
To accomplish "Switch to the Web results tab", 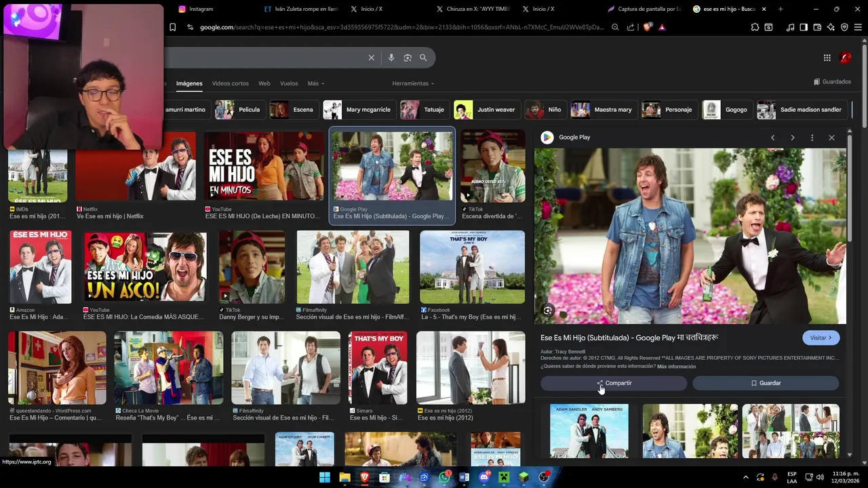I will pyautogui.click(x=264, y=83).
